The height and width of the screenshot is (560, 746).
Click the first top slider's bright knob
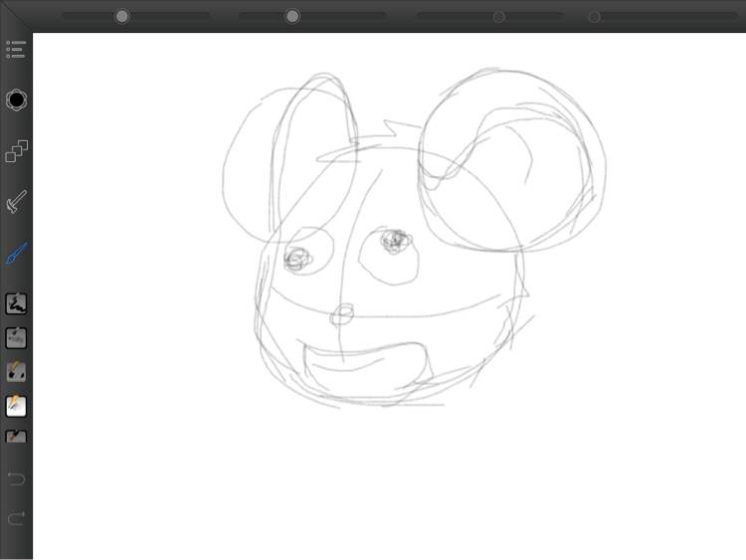122,17
